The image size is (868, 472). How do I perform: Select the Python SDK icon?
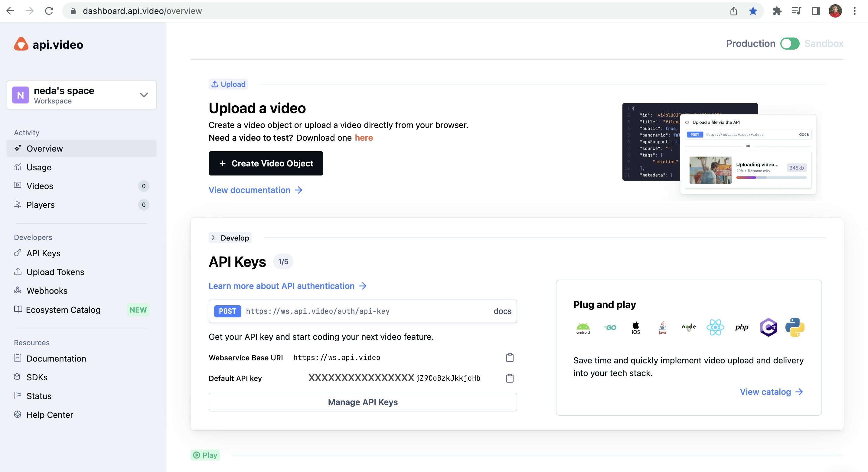[x=795, y=327]
